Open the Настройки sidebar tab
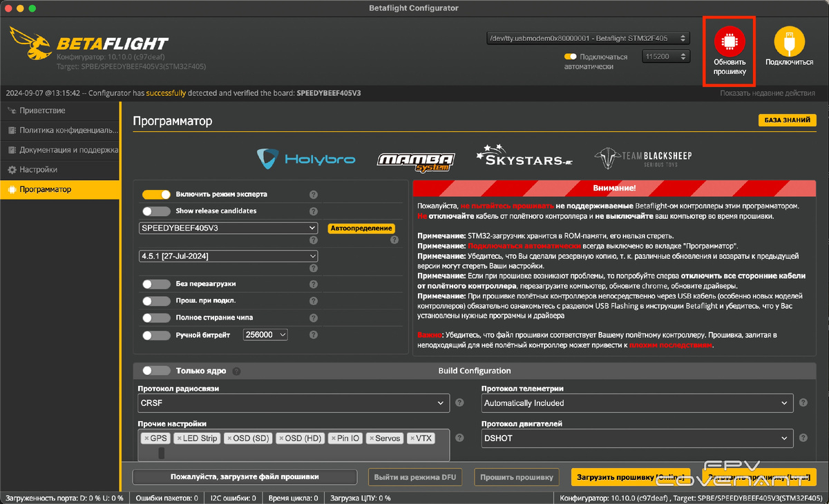 tap(60, 169)
